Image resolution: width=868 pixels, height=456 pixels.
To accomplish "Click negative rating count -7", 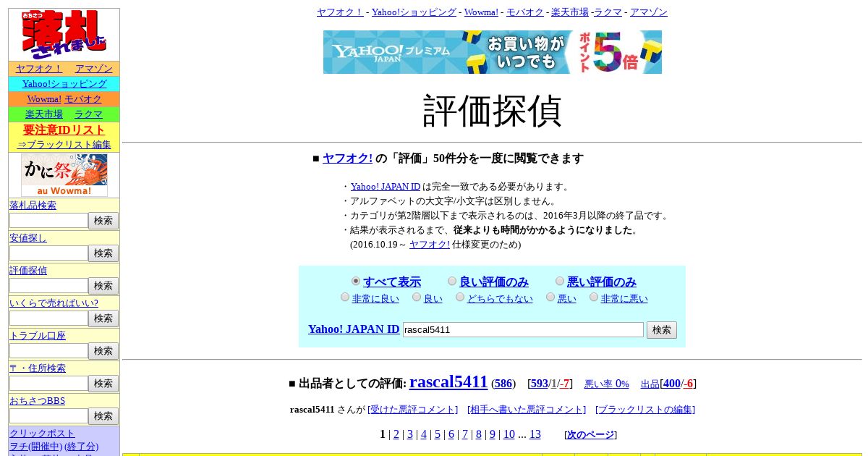I will [565, 384].
